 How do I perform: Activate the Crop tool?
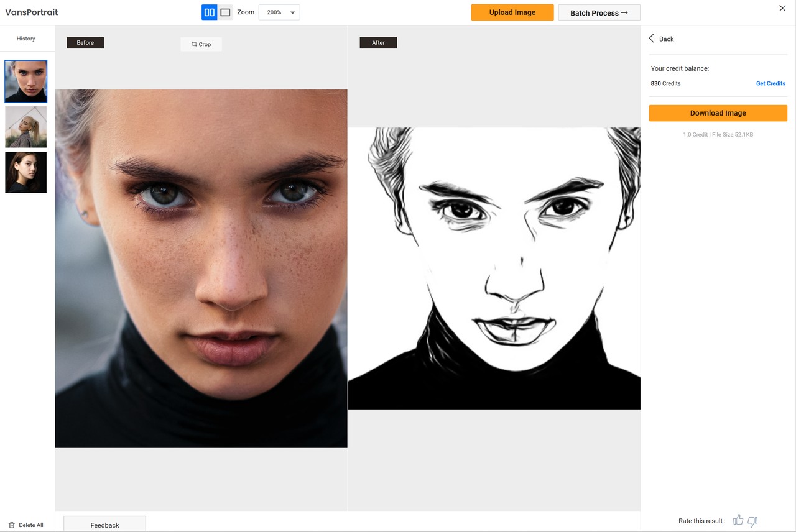click(x=201, y=44)
